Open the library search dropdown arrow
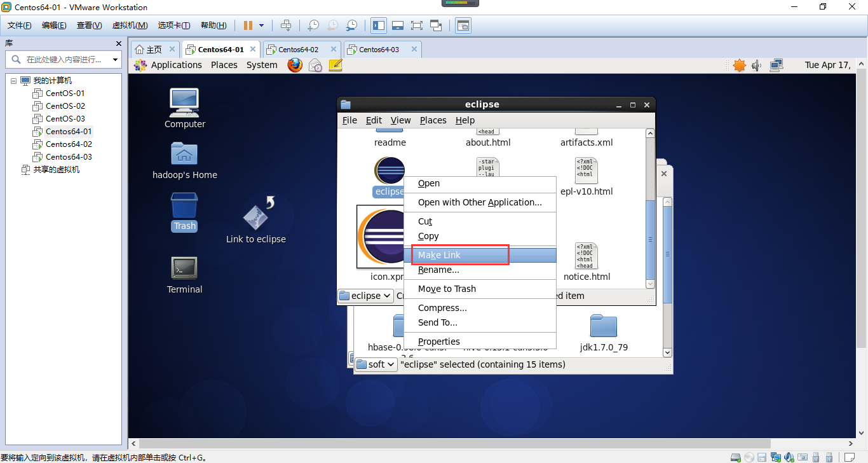Image resolution: width=868 pixels, height=463 pixels. [115, 60]
